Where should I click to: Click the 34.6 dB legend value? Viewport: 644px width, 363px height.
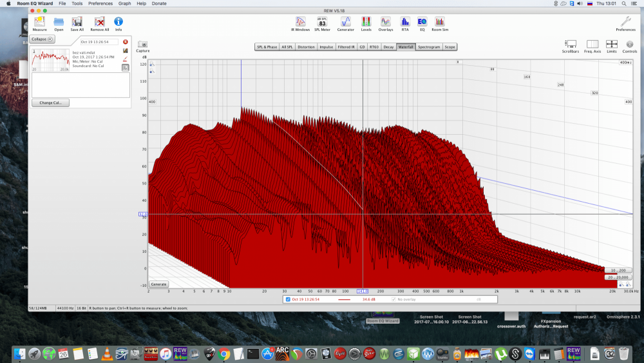[x=368, y=299]
